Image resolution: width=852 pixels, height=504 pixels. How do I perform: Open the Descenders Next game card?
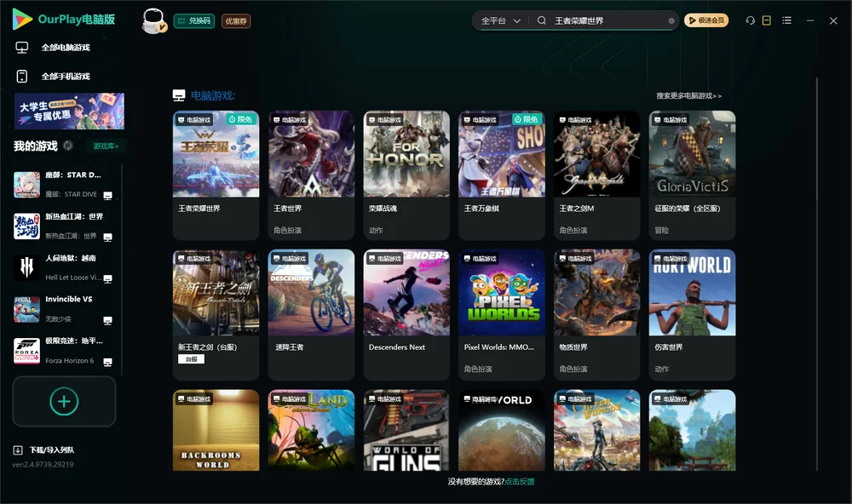(406, 314)
